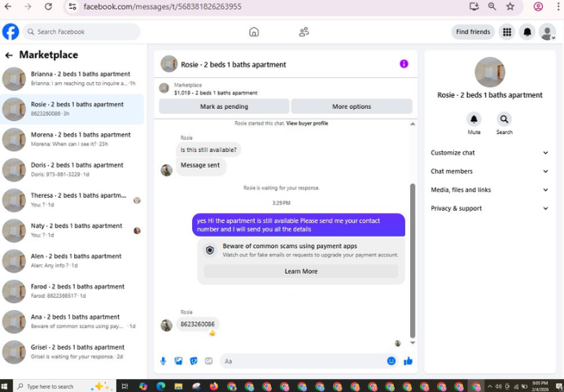Reload the page with browser refresh icon
This screenshot has height=392, width=564.
[48, 7]
